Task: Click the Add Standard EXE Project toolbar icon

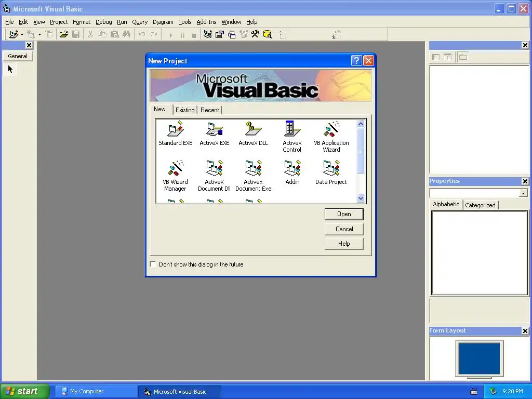Action: (14, 34)
